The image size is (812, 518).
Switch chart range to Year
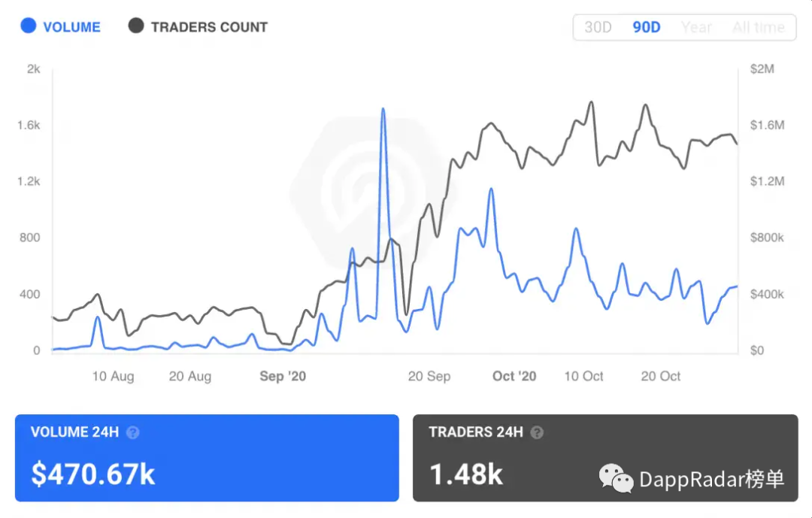(x=696, y=27)
